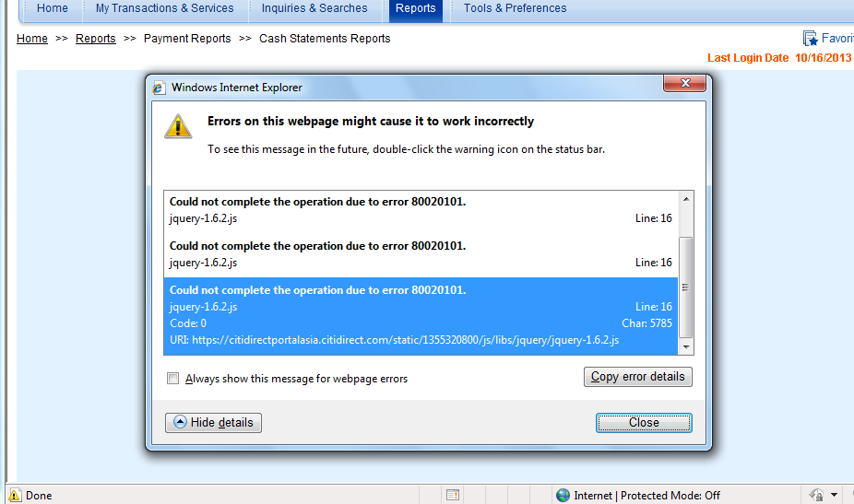Click Copy error details button
Viewport: 854px width, 504px height.
[x=638, y=377]
